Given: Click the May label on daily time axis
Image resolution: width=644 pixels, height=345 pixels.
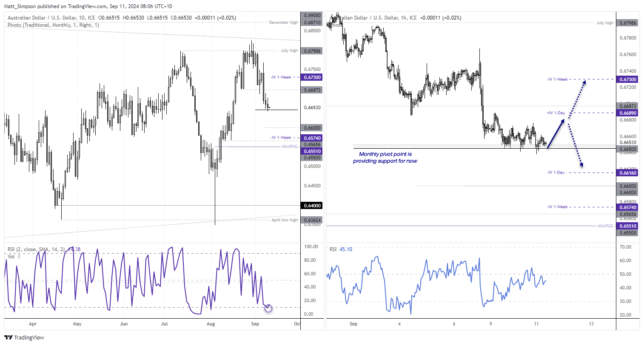Looking at the screenshot, I should 77,324.
